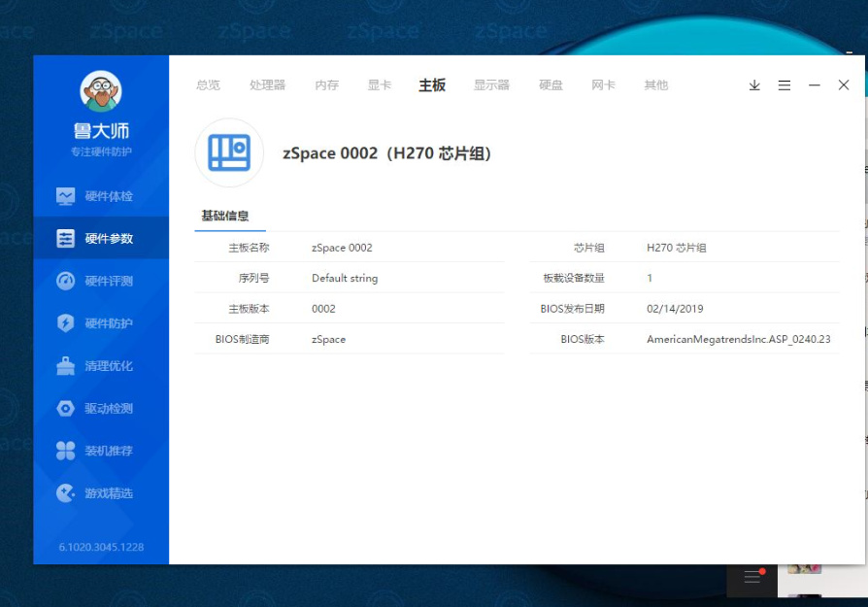The height and width of the screenshot is (607, 868).
Task: Click BIOS发布日期 value 02/14/2019
Action: (x=675, y=309)
